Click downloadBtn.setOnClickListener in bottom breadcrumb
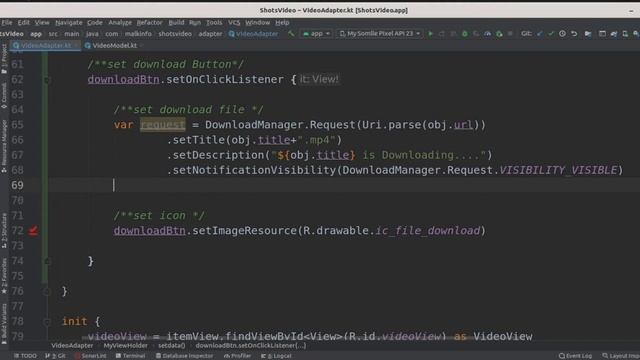The height and width of the screenshot is (360, 640). pos(251,346)
